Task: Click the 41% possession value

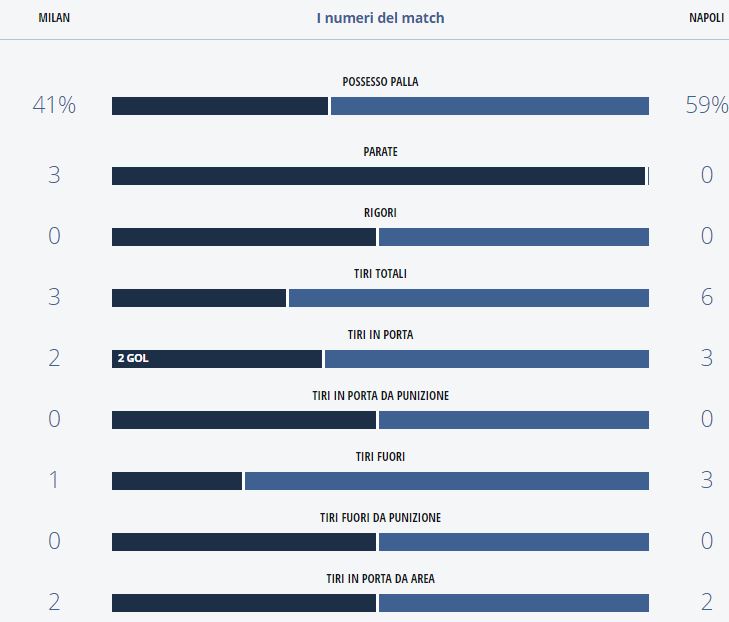Action: (x=54, y=105)
